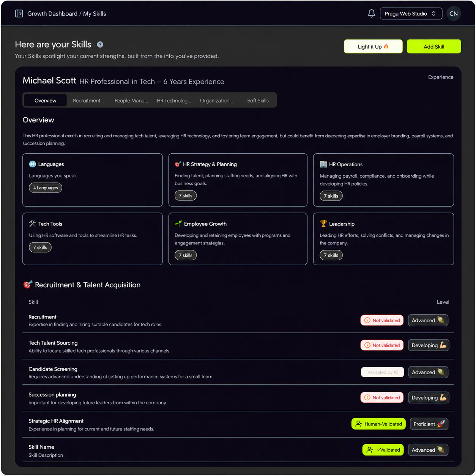The width and height of the screenshot is (476, 476).
Task: Click the Human-Validated badge
Action: point(378,424)
